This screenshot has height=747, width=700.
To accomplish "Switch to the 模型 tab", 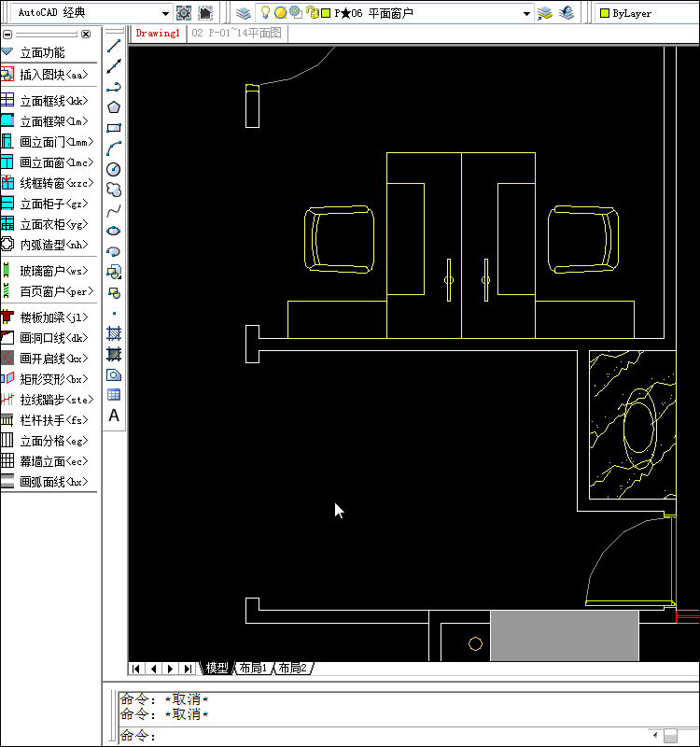I will click(217, 668).
